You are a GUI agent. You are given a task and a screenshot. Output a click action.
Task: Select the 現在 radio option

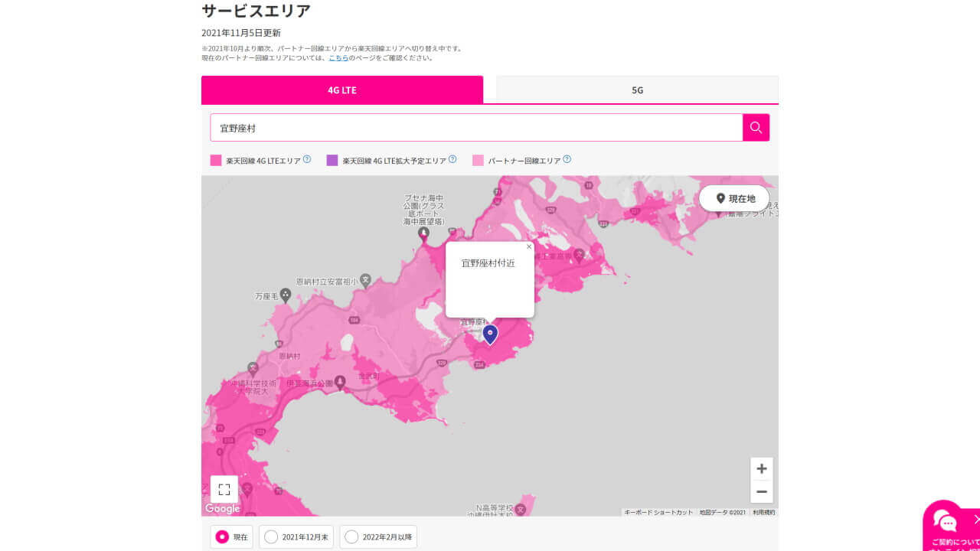pos(223,536)
